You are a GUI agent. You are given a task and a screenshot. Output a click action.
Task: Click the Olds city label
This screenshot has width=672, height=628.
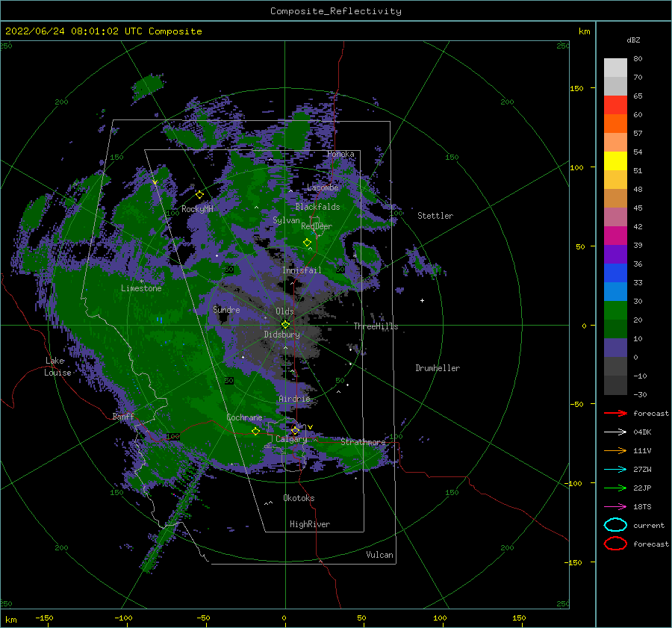pyautogui.click(x=284, y=311)
